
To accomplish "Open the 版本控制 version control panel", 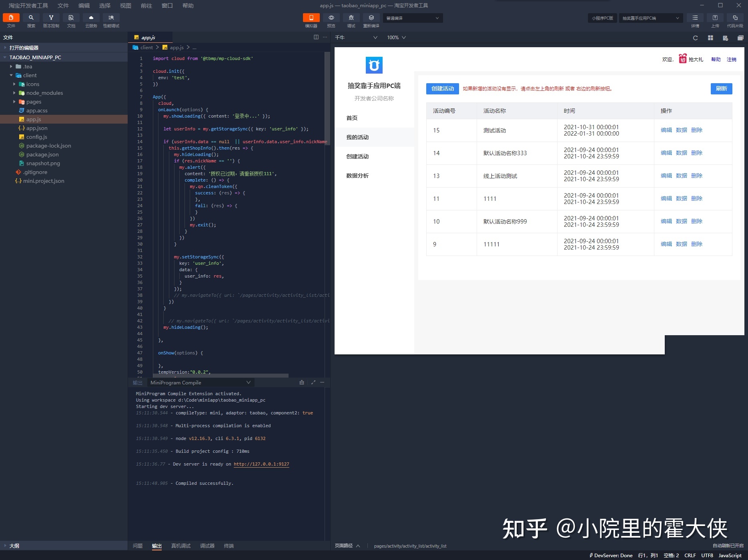I will pyautogui.click(x=51, y=18).
